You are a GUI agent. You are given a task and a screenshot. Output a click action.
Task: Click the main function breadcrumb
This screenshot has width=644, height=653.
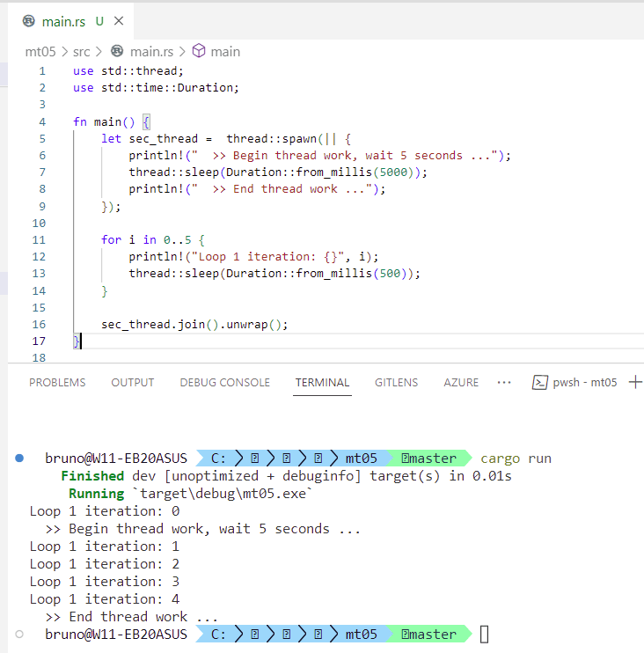[225, 52]
